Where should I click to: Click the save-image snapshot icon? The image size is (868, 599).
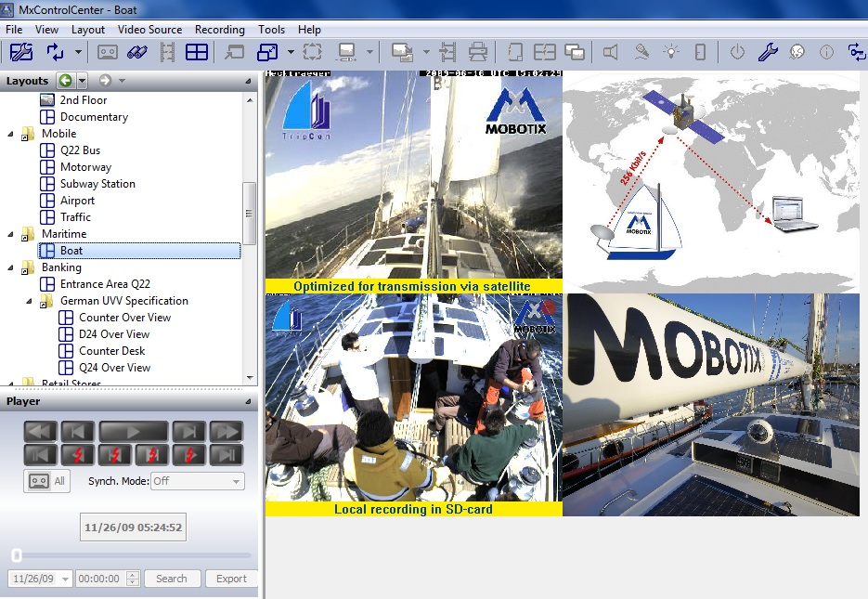pyautogui.click(x=403, y=53)
